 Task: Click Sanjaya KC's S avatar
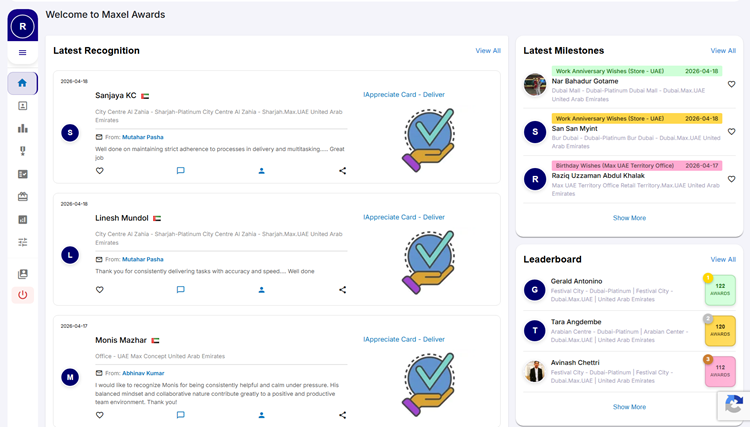[70, 132]
